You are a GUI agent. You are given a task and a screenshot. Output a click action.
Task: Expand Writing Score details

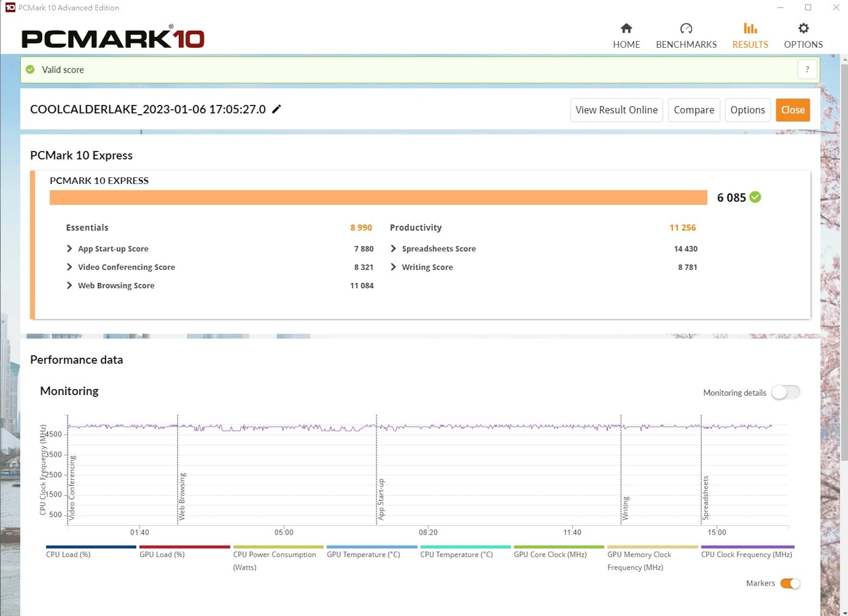pos(393,267)
